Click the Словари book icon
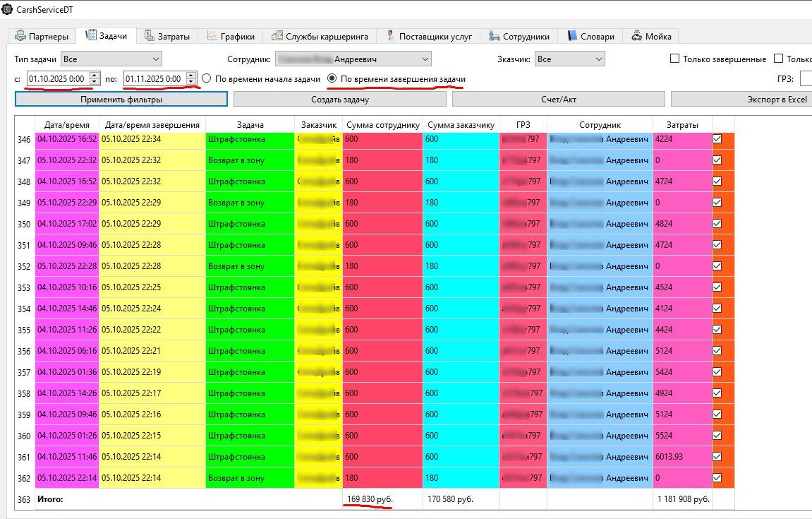This screenshot has height=519, width=812. [x=572, y=36]
